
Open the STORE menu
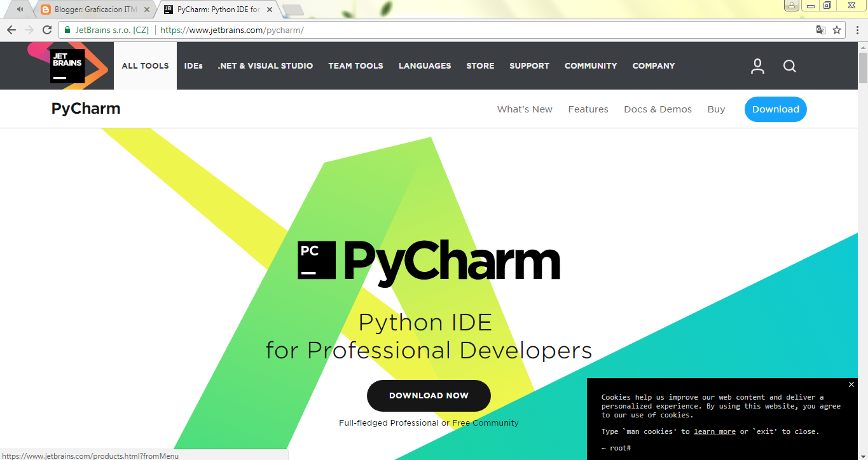(x=480, y=65)
